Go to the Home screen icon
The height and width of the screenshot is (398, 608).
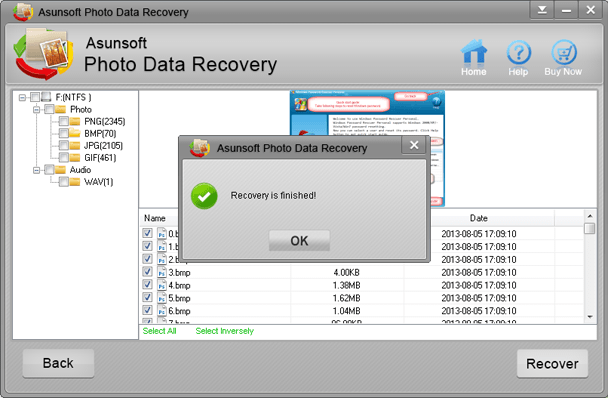point(473,52)
